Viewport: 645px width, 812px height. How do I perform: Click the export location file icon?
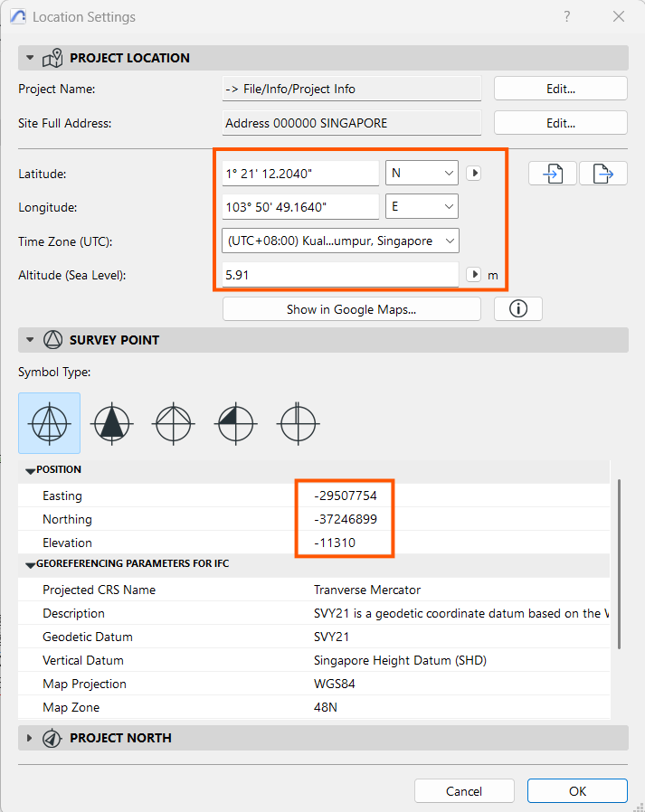(603, 174)
